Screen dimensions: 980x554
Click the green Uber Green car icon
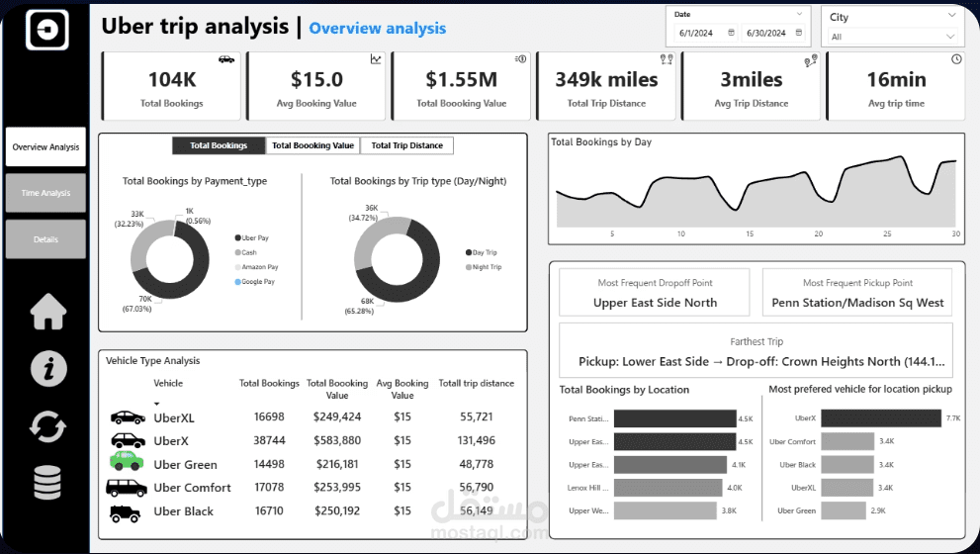tap(127, 461)
